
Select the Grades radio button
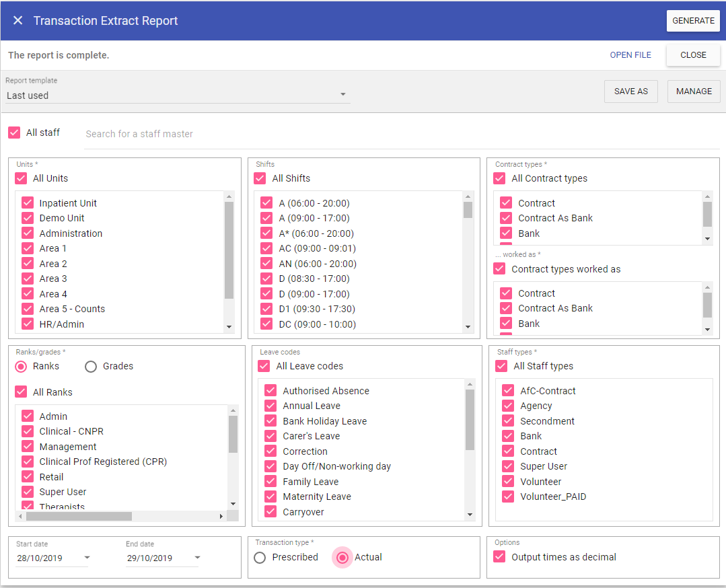coord(91,367)
